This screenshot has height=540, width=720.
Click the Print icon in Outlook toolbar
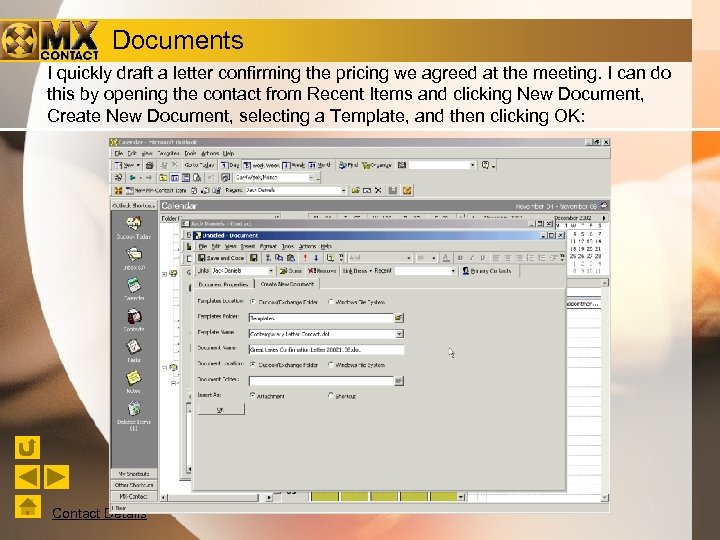click(149, 165)
